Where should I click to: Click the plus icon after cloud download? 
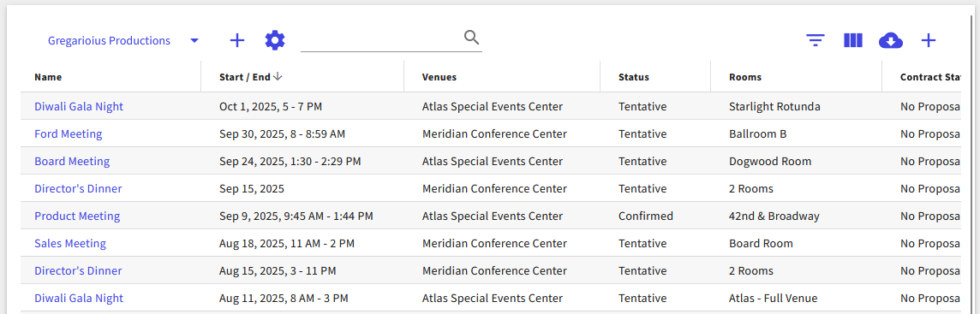pyautogui.click(x=929, y=40)
